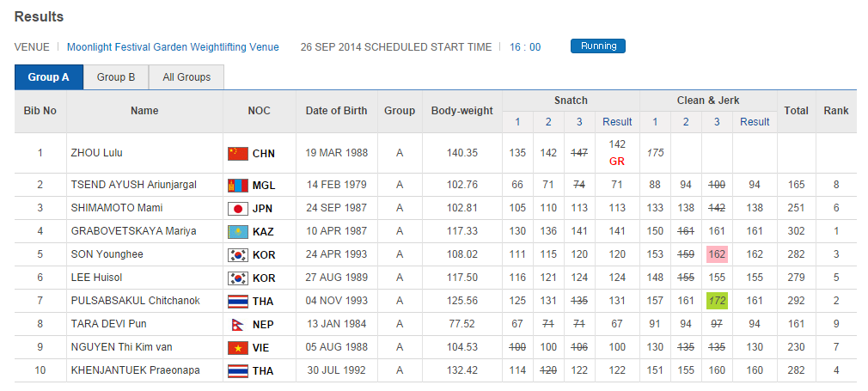Click athlete name ZHOU Lulu
The width and height of the screenshot is (868, 391).
point(95,154)
